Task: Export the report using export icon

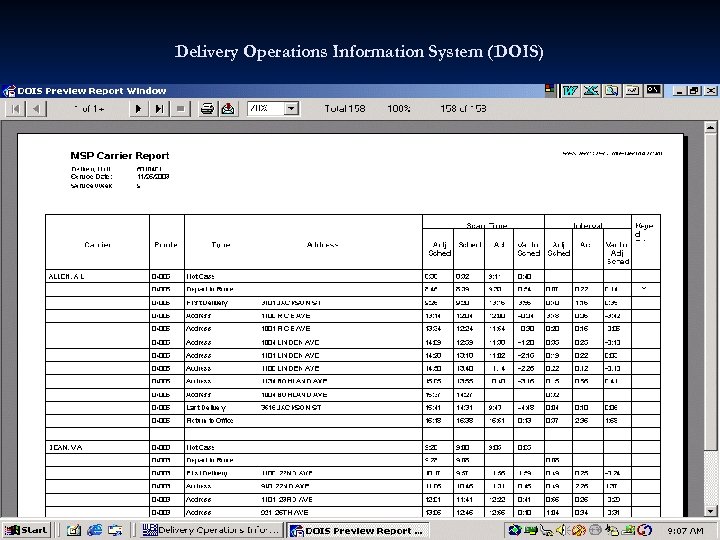Action: tap(228, 109)
